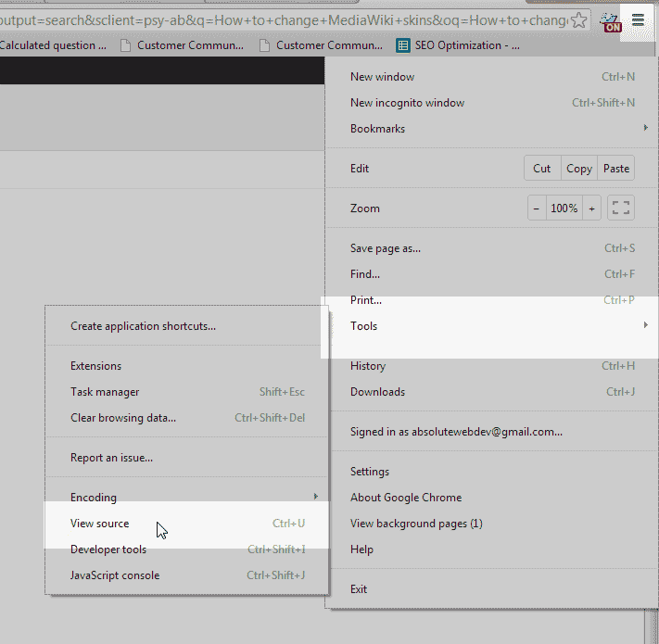659x644 pixels.
Task: Open the Calculated question bookmark
Action: [x=53, y=45]
